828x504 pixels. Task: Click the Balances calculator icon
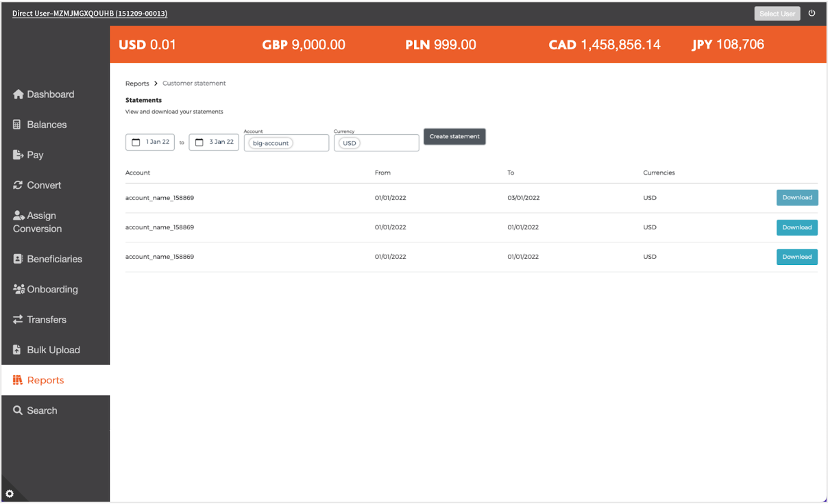[18, 125]
